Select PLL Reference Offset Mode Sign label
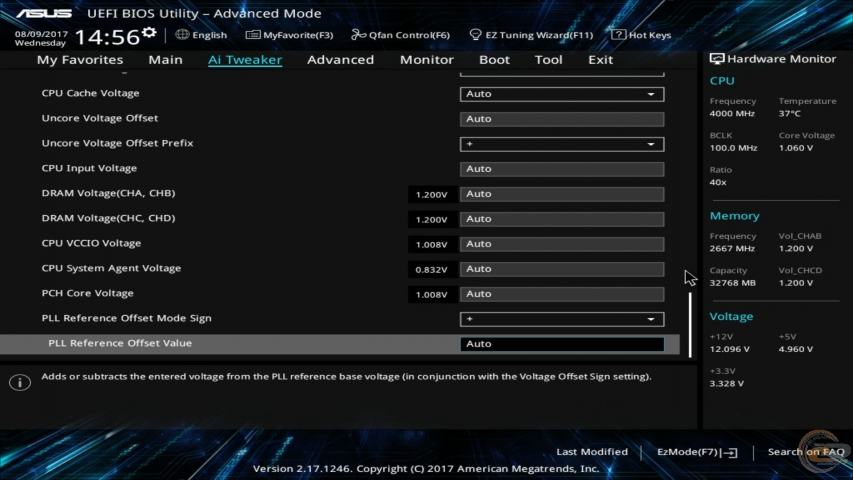This screenshot has width=853, height=480. (126, 318)
